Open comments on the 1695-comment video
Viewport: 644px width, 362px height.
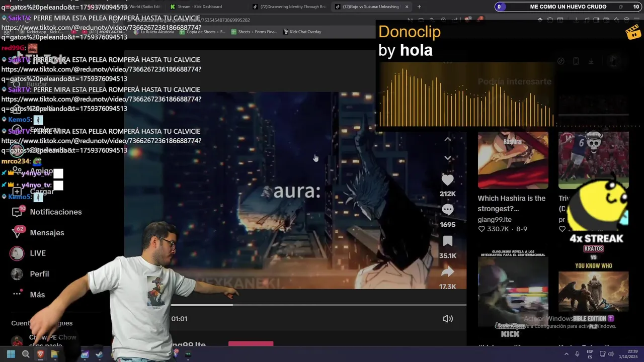[447, 210]
